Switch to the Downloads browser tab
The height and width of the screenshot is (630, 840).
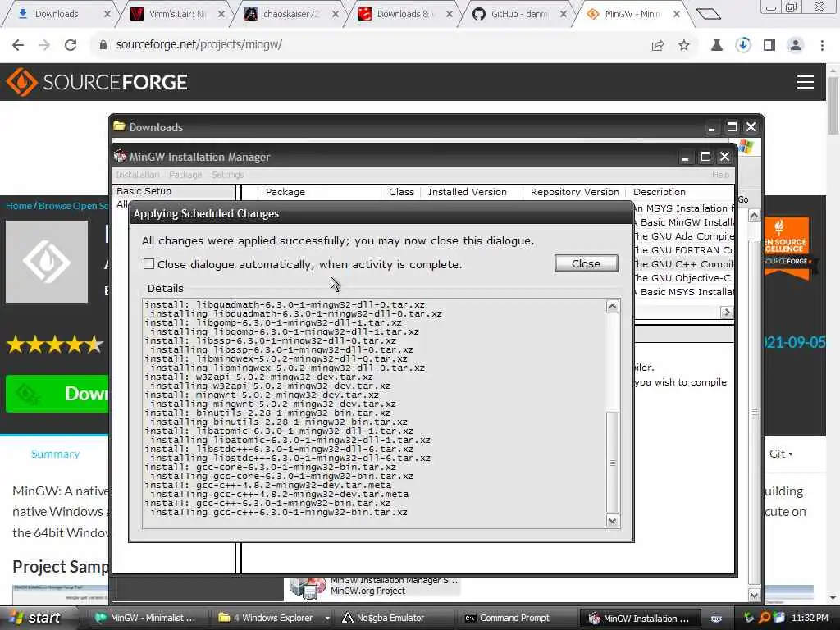tap(57, 14)
